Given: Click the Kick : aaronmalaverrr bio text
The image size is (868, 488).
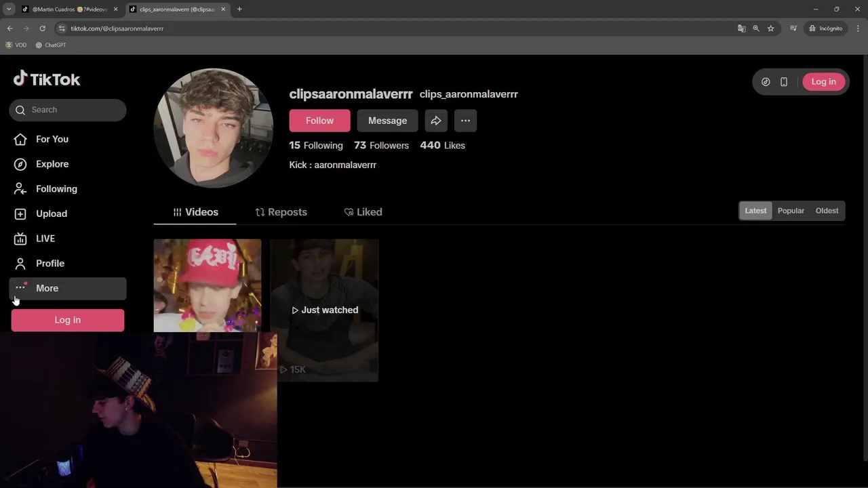Looking at the screenshot, I should (333, 165).
